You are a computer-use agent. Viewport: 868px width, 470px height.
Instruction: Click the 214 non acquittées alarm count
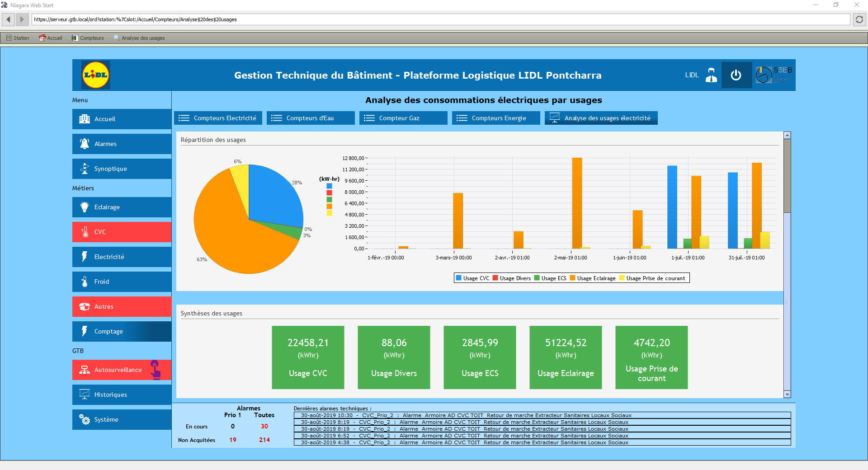point(264,440)
